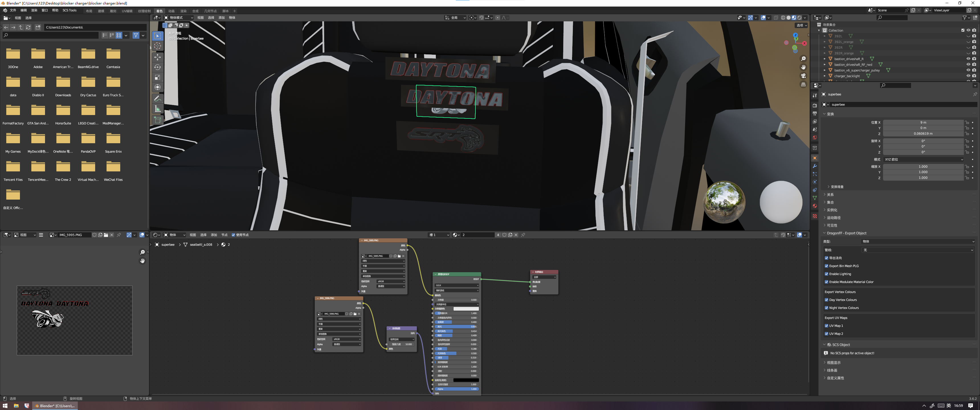Viewport: 980px width, 410px height.
Task: Toggle the file browser filter icon
Action: click(136, 35)
